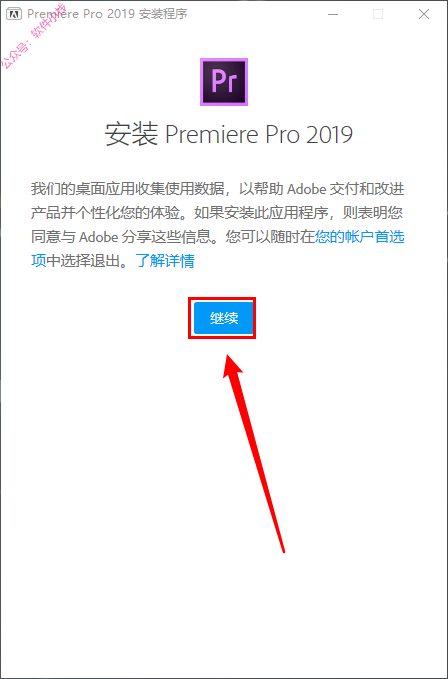Click the disabled maximize window button
Screen dimensions: 448x679
coord(378,14)
